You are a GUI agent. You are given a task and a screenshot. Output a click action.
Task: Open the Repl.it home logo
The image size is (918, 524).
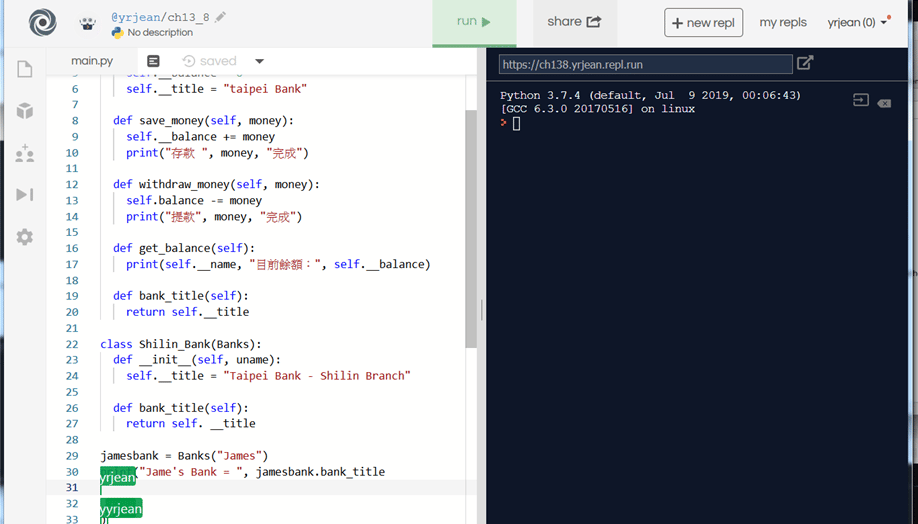[x=43, y=23]
